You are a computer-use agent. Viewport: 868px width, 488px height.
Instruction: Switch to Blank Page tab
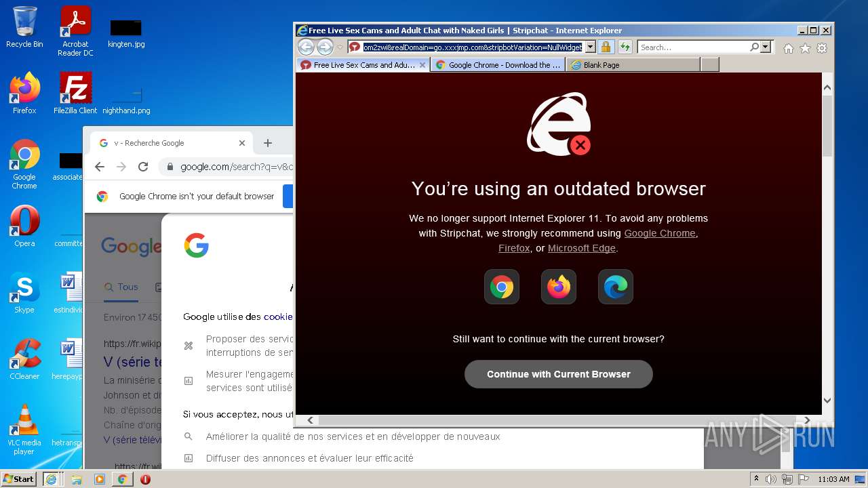pos(633,65)
